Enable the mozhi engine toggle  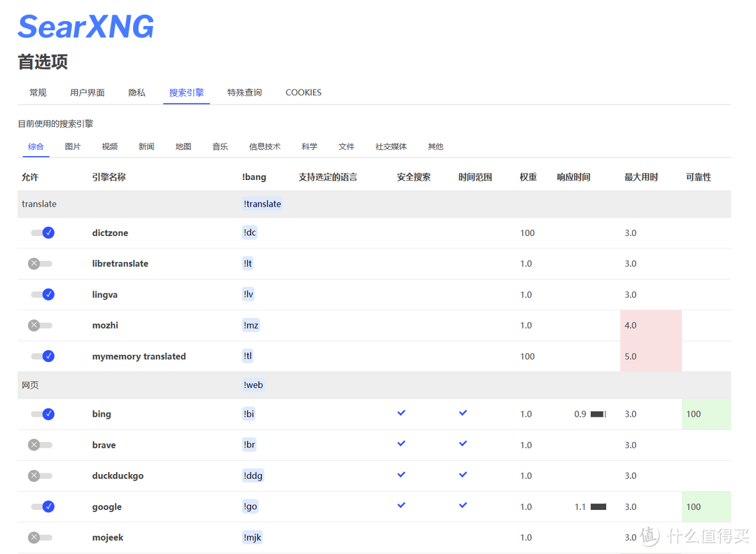41,325
